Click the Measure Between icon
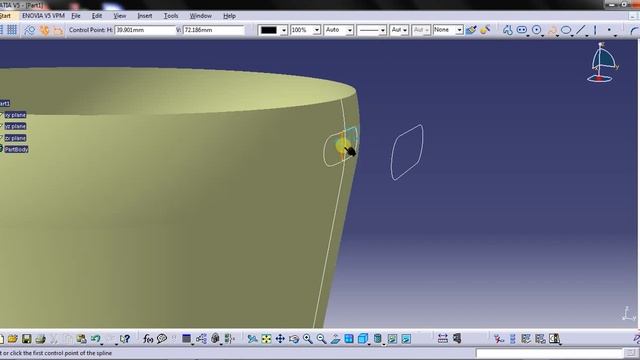Screen dimensions: 640x360 tap(442, 339)
